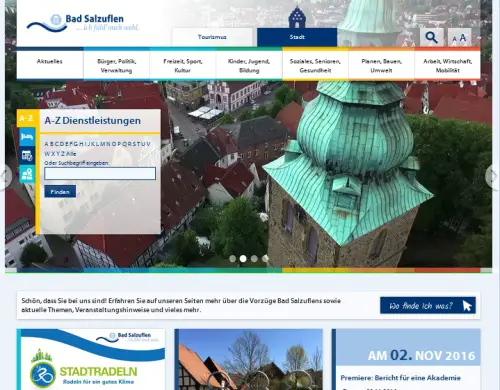Select letter H in the A-Z list
Viewport: 500px width, 390px height.
pyautogui.click(x=81, y=144)
